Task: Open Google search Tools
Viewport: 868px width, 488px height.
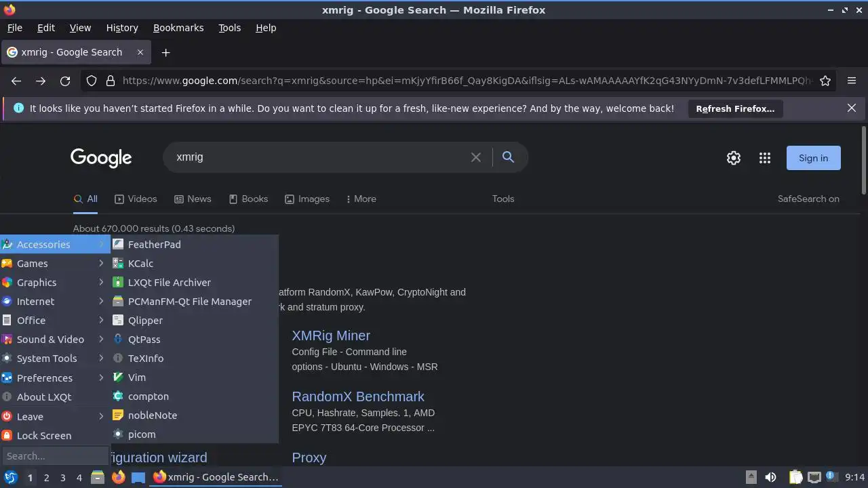Action: pos(503,199)
